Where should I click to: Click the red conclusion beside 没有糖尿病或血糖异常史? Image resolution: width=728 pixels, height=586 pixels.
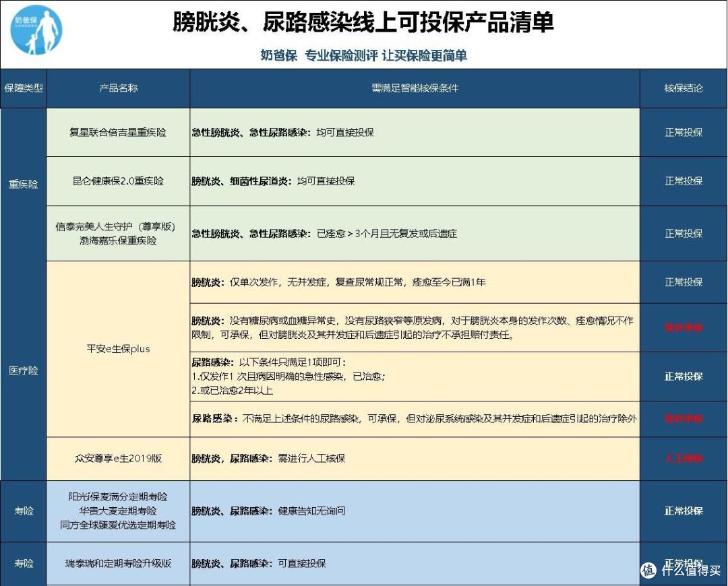[684, 327]
